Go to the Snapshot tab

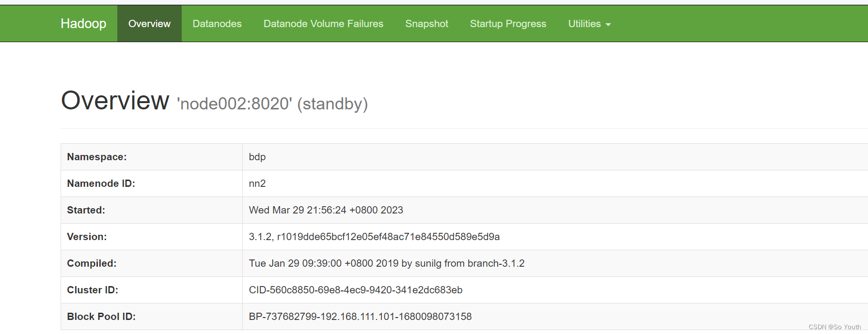coord(426,24)
